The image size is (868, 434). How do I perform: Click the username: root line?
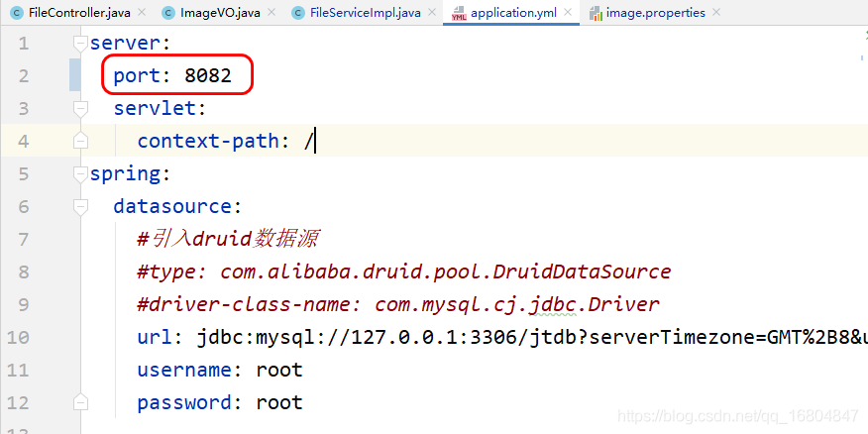[220, 370]
